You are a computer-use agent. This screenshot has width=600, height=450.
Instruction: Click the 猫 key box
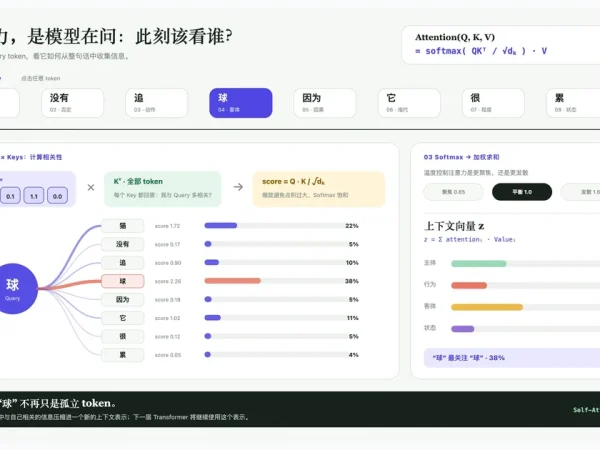[123, 226]
